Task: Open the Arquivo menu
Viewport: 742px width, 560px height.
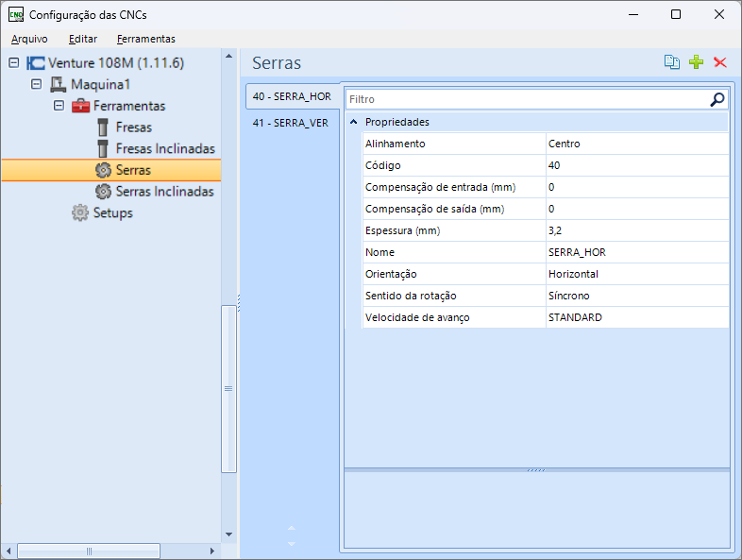Action: pyautogui.click(x=29, y=39)
